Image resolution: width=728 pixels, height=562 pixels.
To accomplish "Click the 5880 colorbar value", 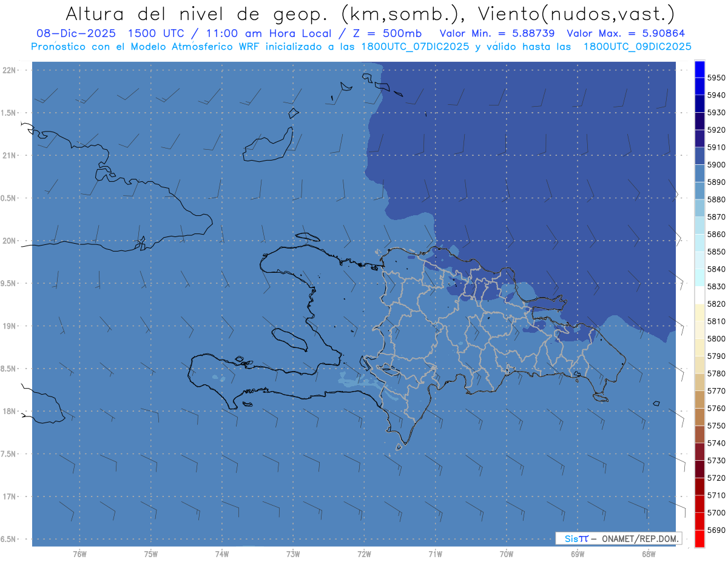I will click(716, 199).
